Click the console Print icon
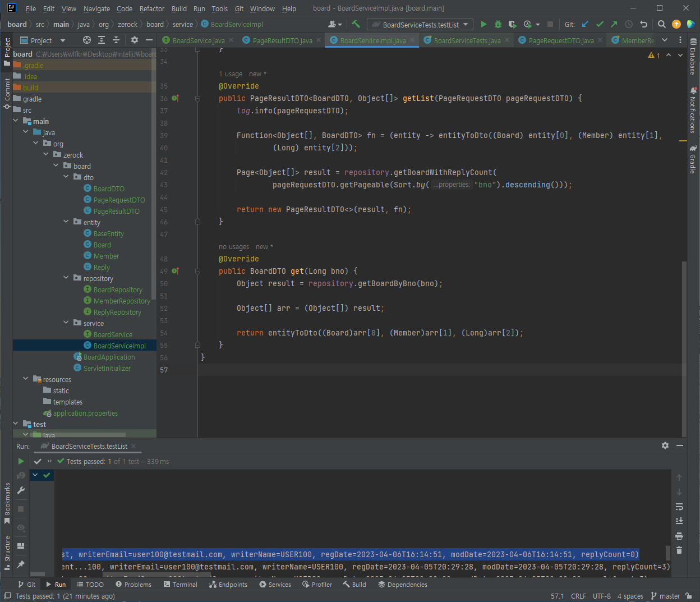This screenshot has width=700, height=602. pyautogui.click(x=679, y=536)
